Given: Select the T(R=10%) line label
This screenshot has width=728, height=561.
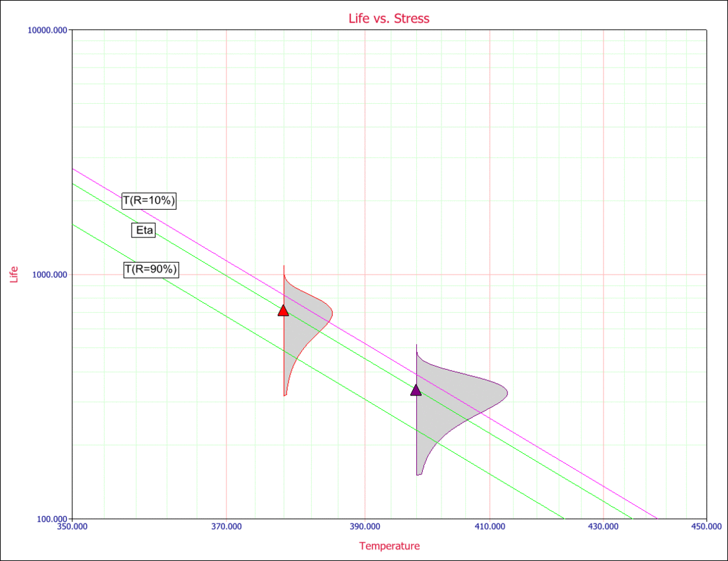Looking at the screenshot, I should tap(149, 200).
